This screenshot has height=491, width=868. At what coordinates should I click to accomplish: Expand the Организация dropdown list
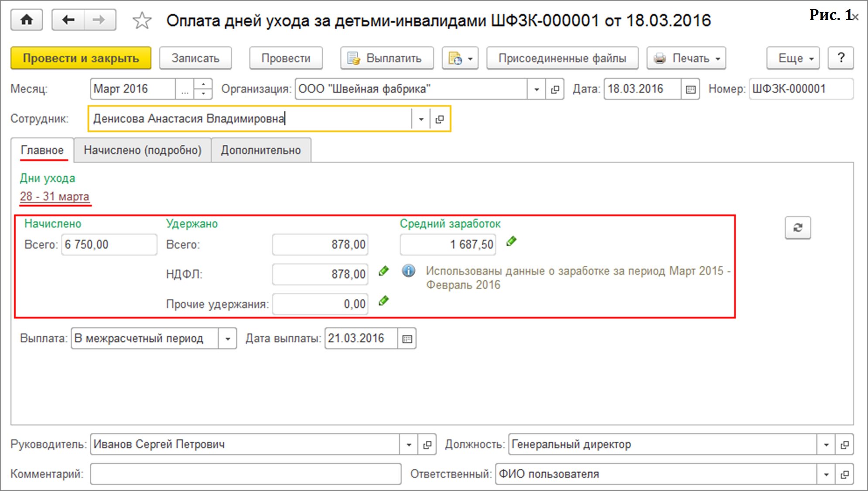pos(537,89)
